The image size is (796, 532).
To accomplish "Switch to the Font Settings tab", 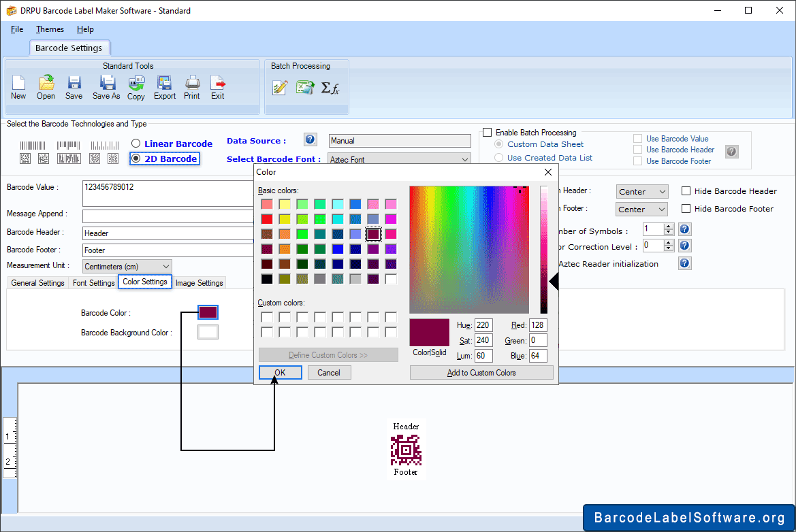I will (x=93, y=283).
